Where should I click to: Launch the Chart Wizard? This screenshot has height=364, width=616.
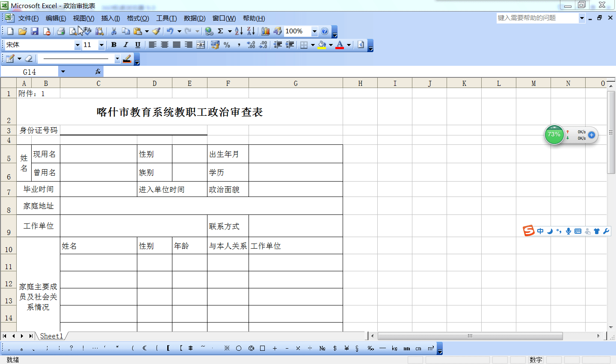(265, 31)
